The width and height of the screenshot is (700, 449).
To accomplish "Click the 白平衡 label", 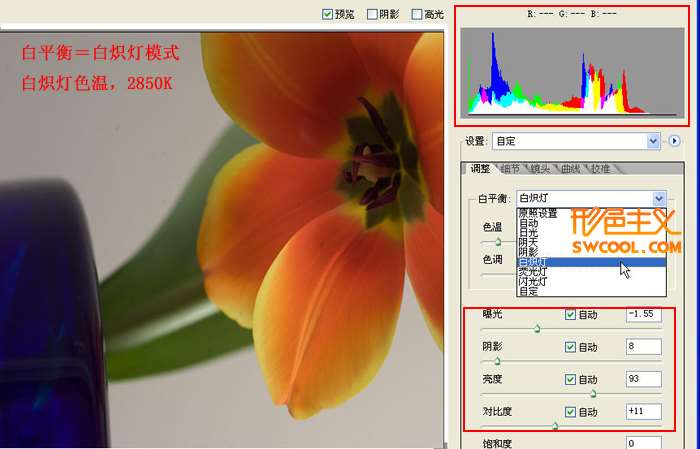I will tap(493, 199).
